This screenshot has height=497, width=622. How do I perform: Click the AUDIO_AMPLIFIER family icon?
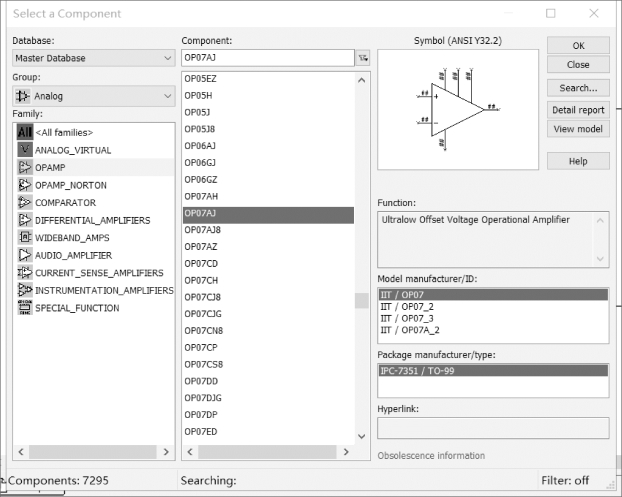point(25,255)
